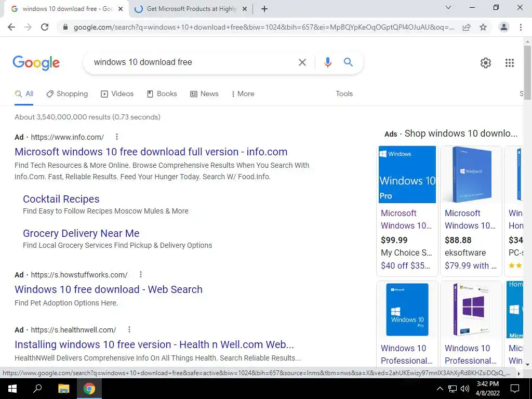Close the 'Get Microsoft Products' tab
The image size is (532, 399).
click(244, 9)
